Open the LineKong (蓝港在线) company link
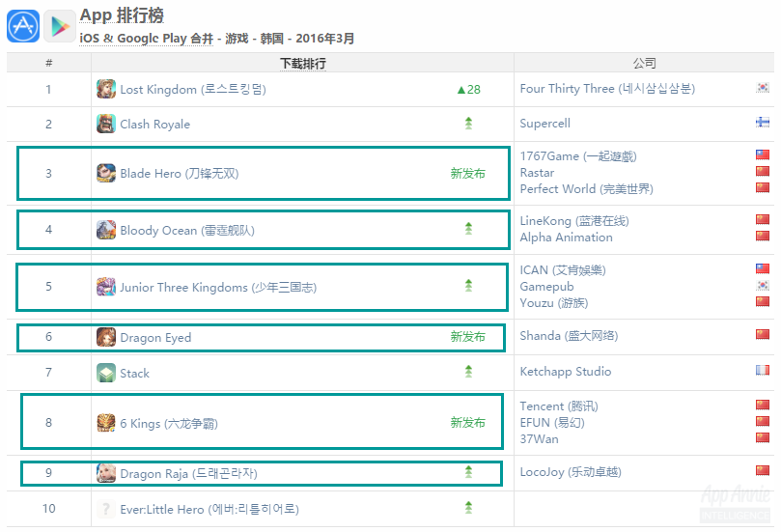This screenshot has height=532, width=781. [x=574, y=221]
